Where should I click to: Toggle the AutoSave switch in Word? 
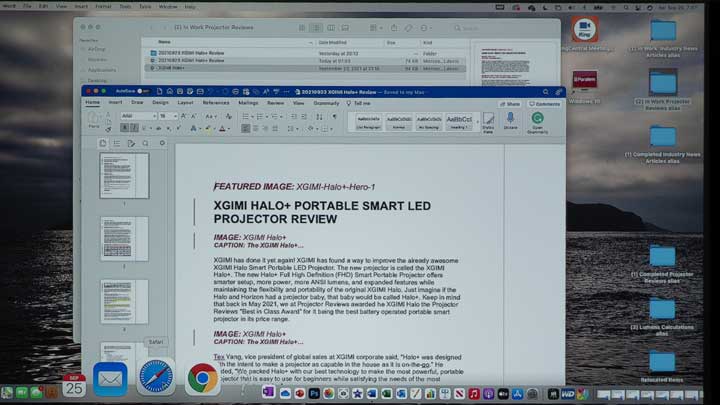coord(142,91)
